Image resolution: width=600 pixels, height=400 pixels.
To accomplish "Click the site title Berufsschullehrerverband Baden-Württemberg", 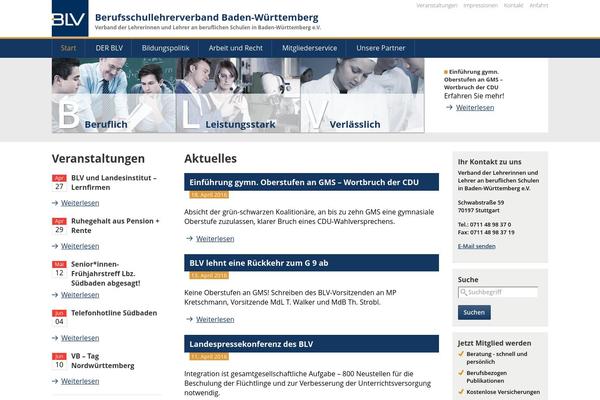I will tap(207, 18).
